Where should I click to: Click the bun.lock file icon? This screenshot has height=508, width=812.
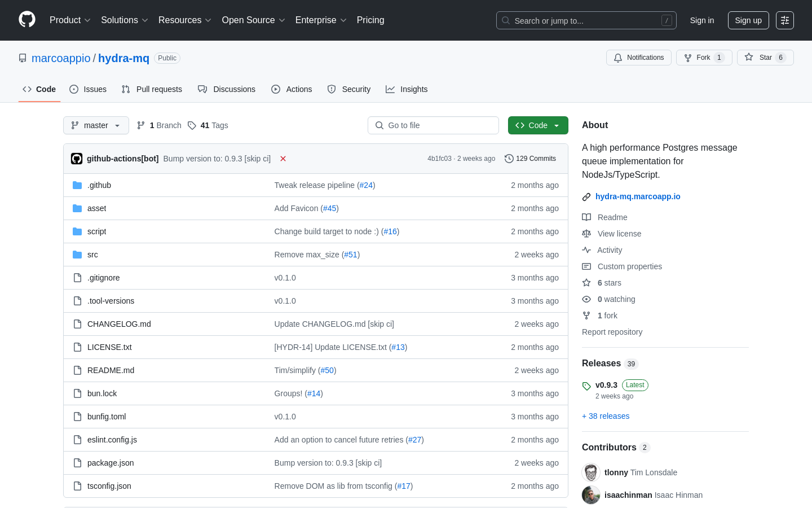[77, 393]
